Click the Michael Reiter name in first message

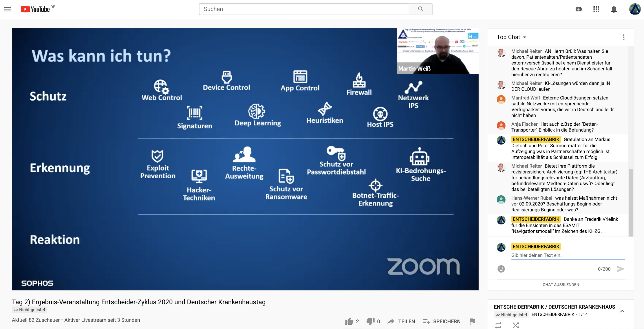point(526,51)
